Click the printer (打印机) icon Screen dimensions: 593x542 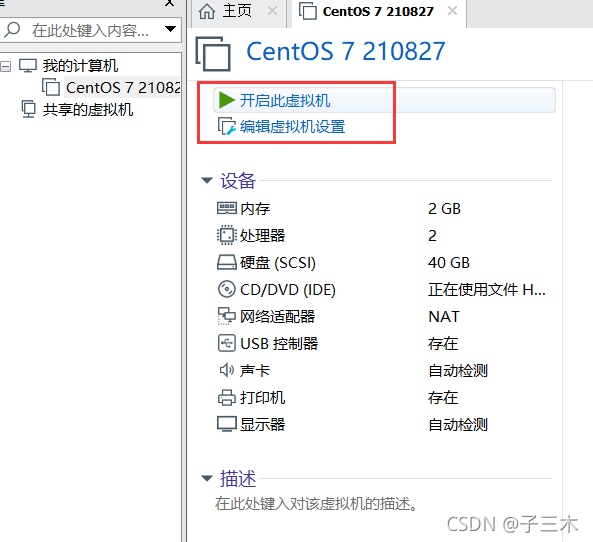(x=227, y=398)
